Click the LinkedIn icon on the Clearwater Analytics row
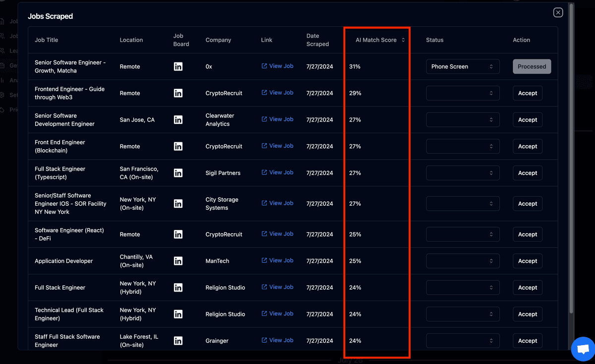This screenshot has width=595, height=364. (x=178, y=119)
